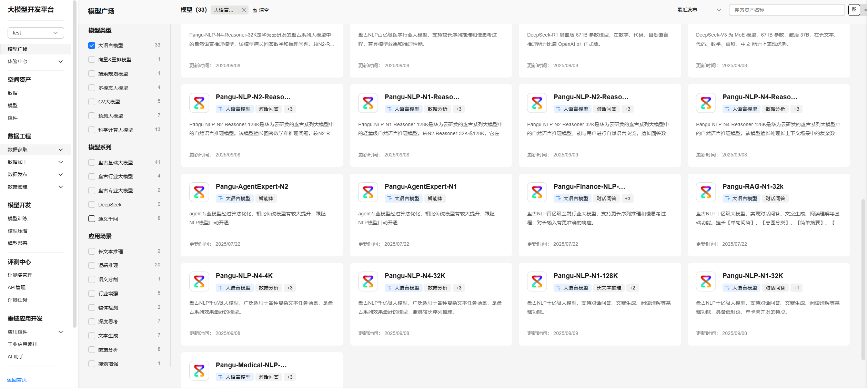
Task: Enable the DeepSeek series checkbox
Action: point(92,205)
